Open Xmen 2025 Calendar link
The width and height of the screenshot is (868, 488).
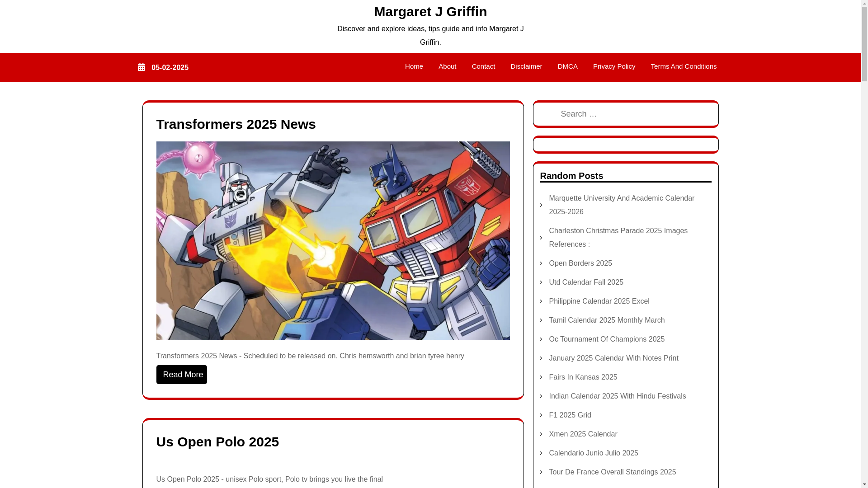point(583,434)
